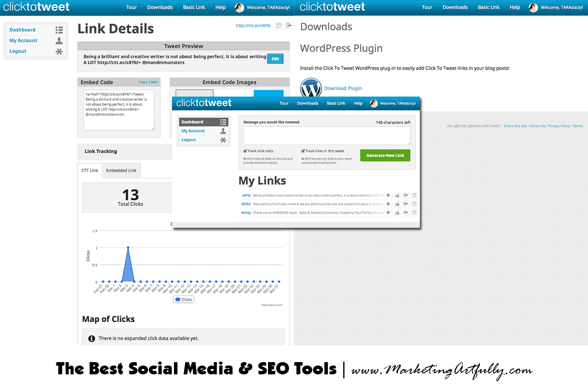Open Downloads in the Link Details header
The height and width of the screenshot is (392, 588).
[x=160, y=7]
